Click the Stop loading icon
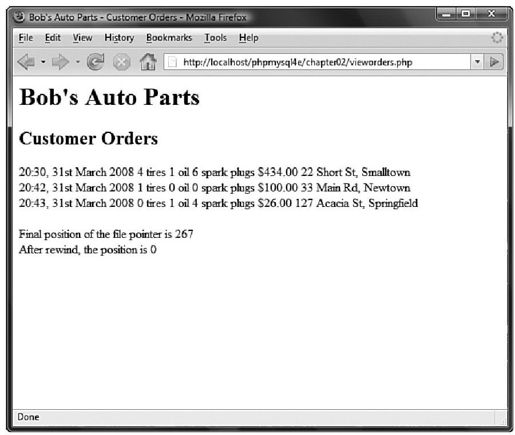The height and width of the screenshot is (435, 515). pos(121,62)
